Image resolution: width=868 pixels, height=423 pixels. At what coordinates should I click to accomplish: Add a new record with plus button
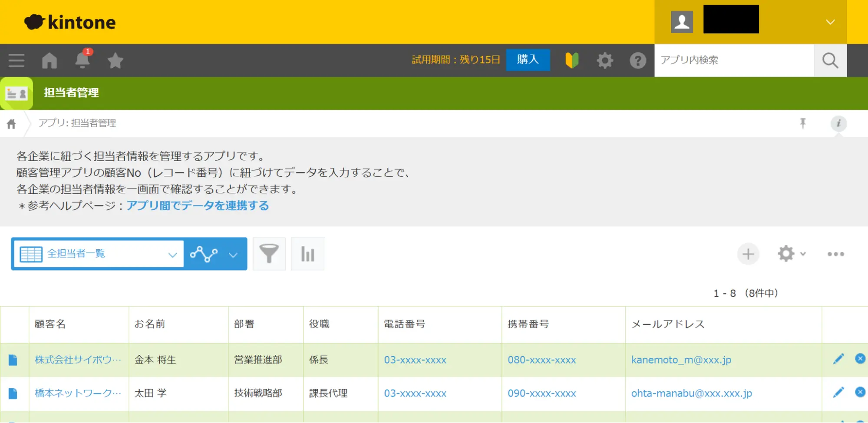(748, 254)
